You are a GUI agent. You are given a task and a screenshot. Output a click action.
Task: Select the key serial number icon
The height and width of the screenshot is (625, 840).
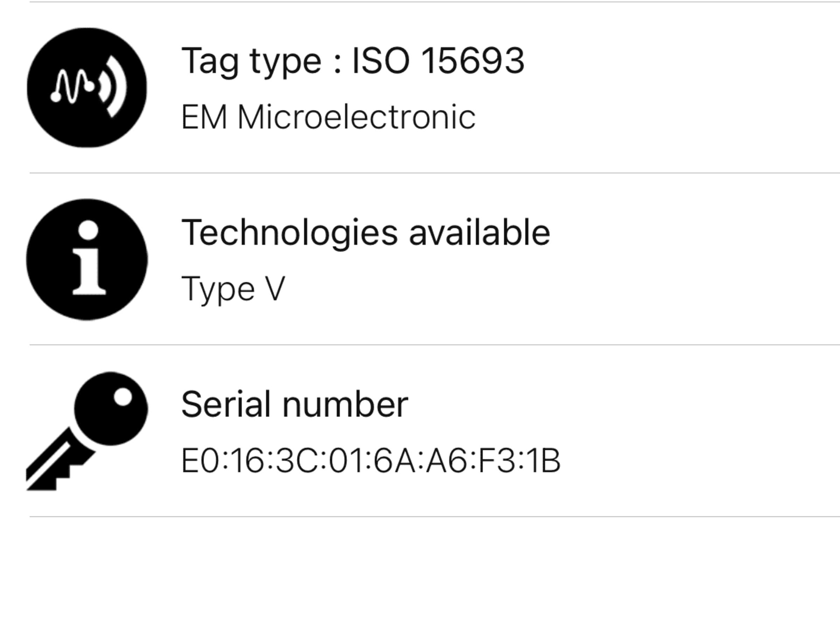click(x=87, y=431)
